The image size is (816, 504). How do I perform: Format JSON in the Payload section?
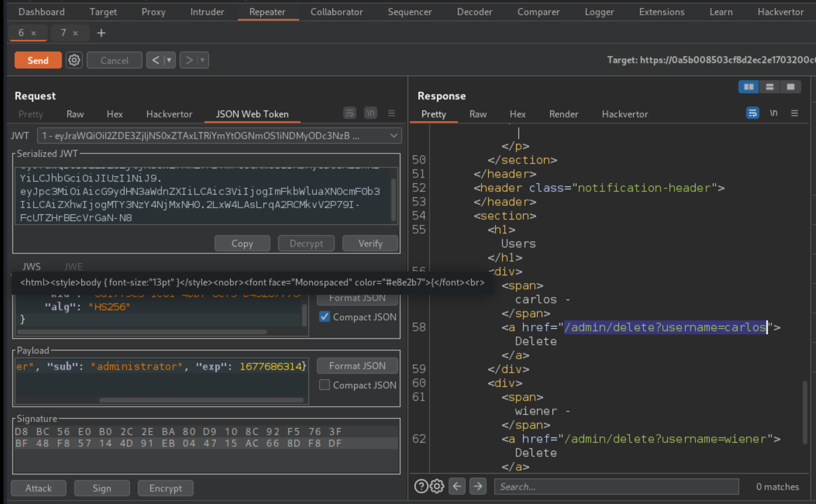point(357,366)
